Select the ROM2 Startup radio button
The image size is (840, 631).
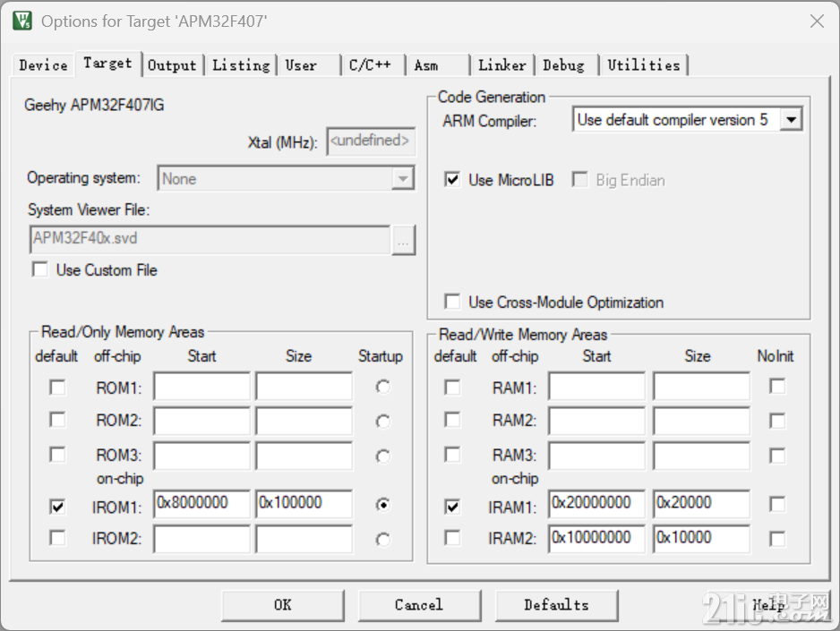(x=383, y=422)
